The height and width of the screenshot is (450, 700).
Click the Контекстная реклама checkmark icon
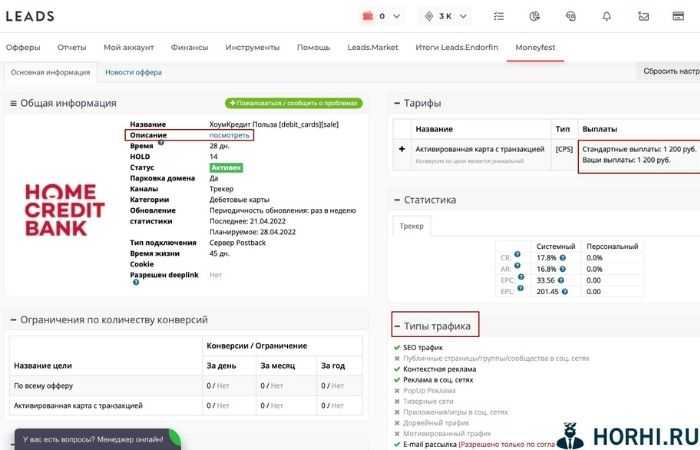point(397,369)
